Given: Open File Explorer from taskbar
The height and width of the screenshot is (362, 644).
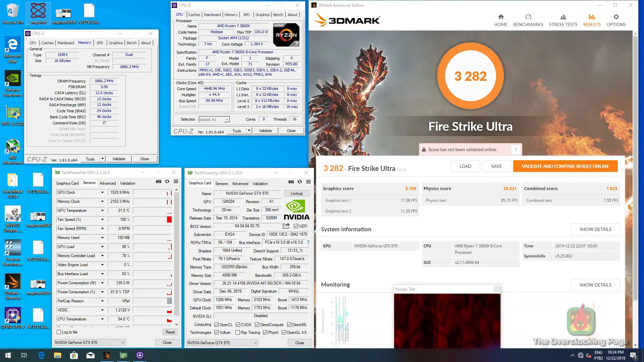Looking at the screenshot, I should [x=58, y=355].
